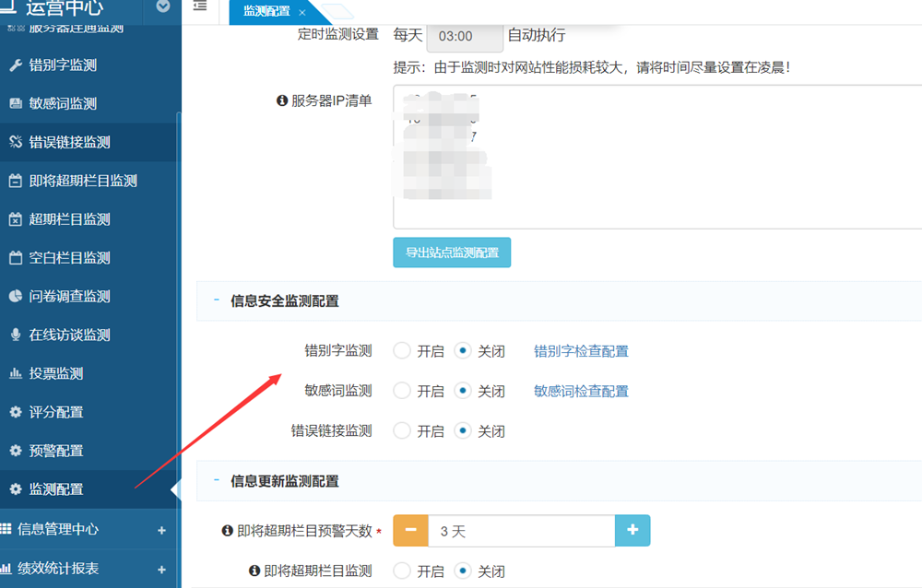Click the pie chart icon for 问卷调查监测
This screenshot has height=588, width=922.
pos(15,296)
